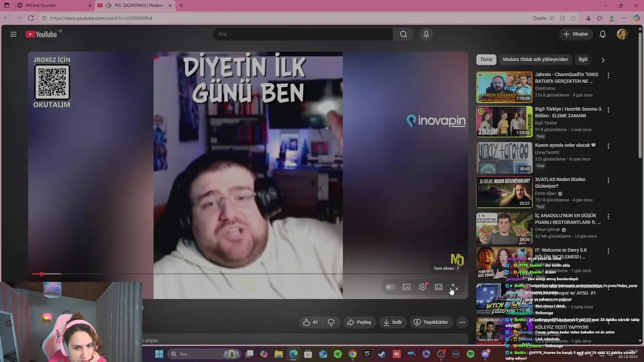Open the 3I/ATLAS video thumbnail

tap(504, 192)
